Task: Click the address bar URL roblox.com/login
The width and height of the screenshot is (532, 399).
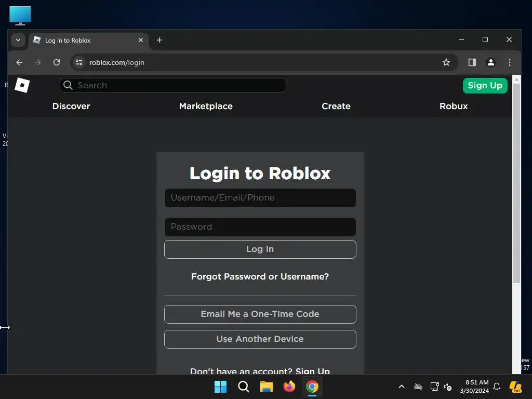Action: [117, 62]
